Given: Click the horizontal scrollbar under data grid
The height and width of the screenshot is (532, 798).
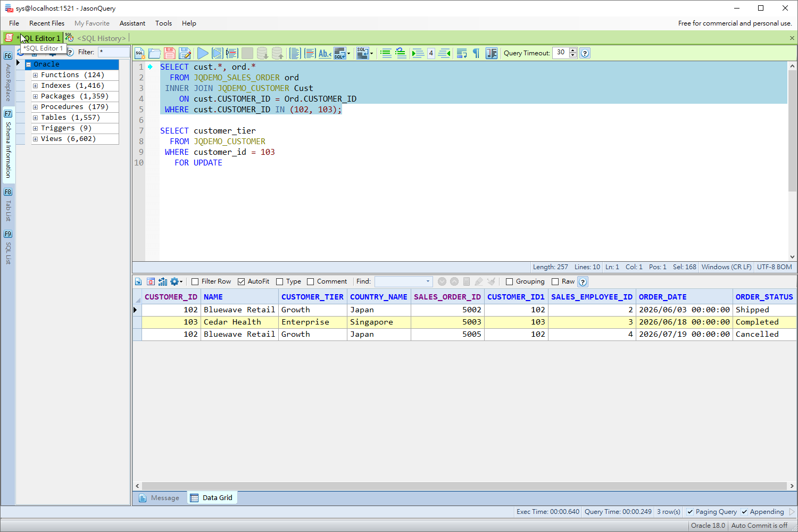Looking at the screenshot, I should pos(464,486).
